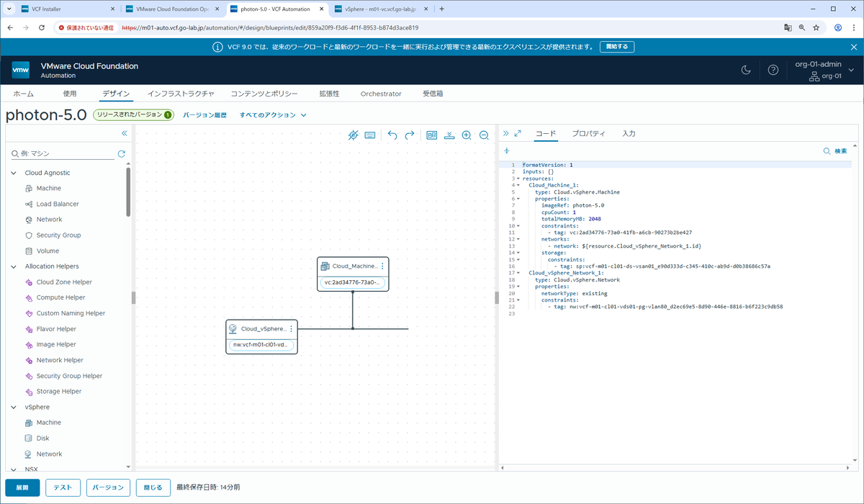
Task: Open the help question mark icon
Action: [773, 70]
